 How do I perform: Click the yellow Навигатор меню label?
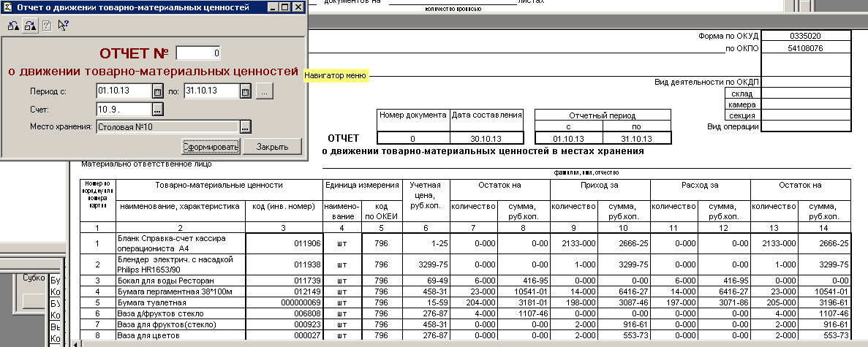coord(336,76)
